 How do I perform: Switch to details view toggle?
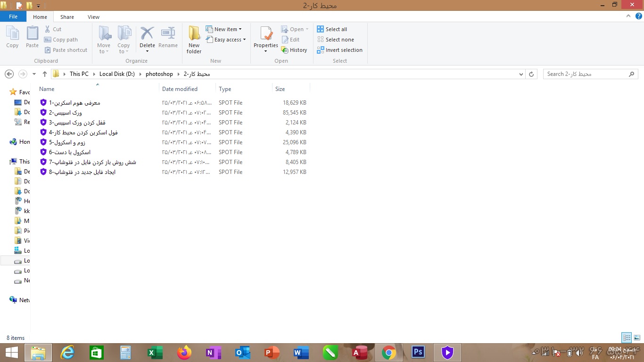click(x=627, y=337)
